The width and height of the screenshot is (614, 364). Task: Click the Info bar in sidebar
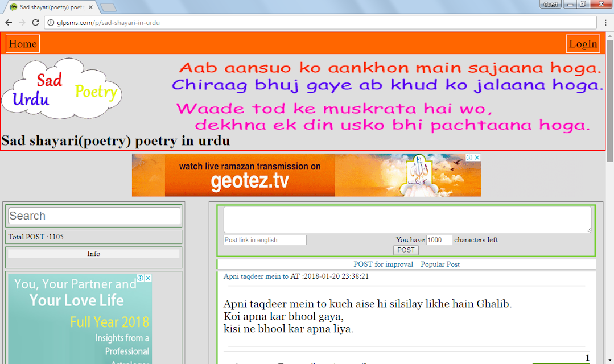(x=93, y=254)
